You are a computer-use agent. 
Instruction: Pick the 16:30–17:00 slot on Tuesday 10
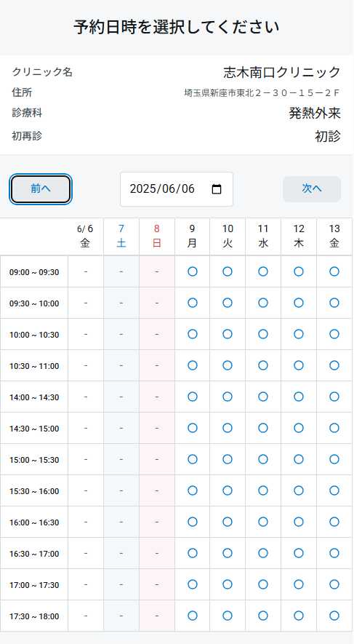(228, 553)
